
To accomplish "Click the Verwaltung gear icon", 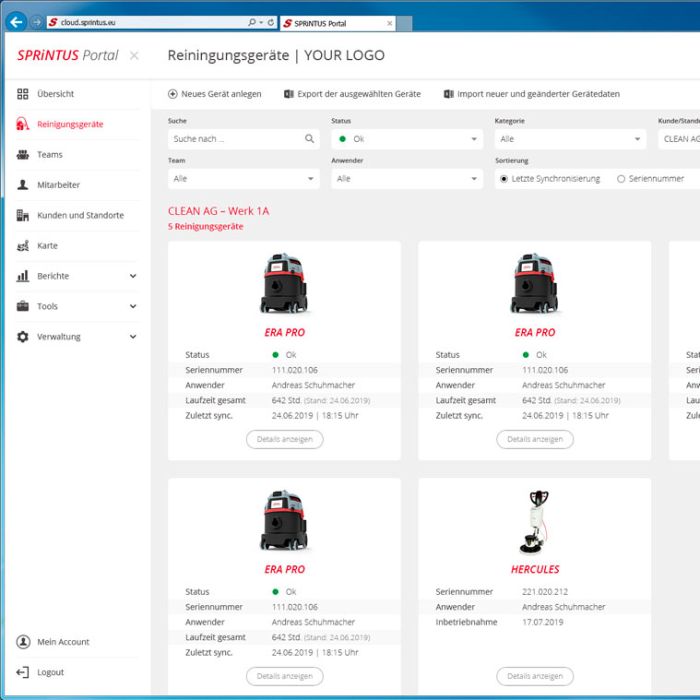I will [x=22, y=337].
